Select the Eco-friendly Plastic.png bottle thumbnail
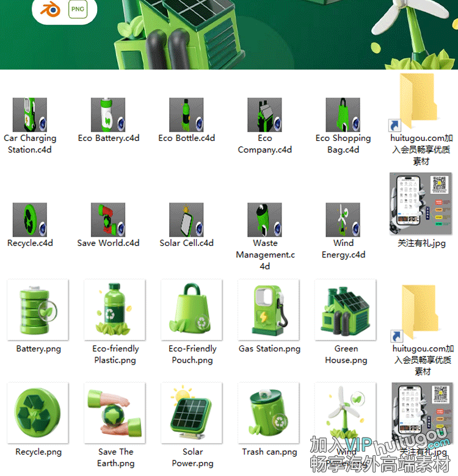 115,309
